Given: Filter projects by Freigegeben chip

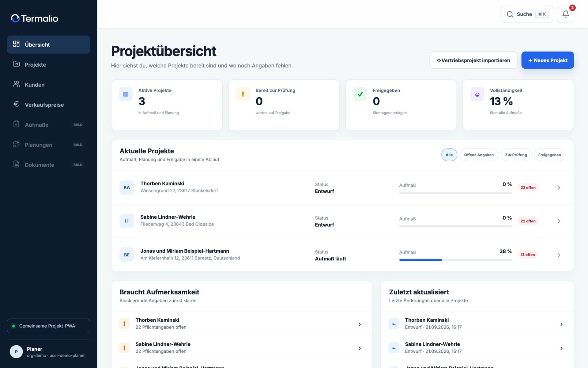Looking at the screenshot, I should pos(549,155).
